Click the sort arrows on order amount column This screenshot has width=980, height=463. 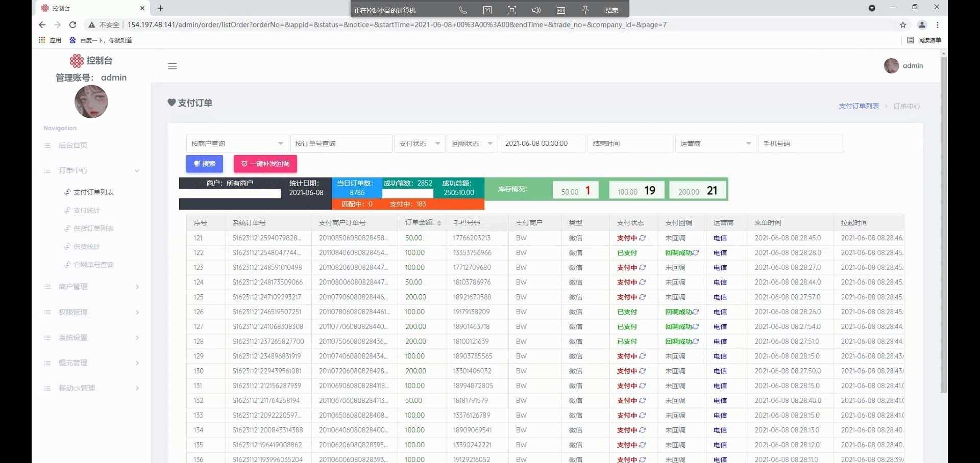point(439,223)
